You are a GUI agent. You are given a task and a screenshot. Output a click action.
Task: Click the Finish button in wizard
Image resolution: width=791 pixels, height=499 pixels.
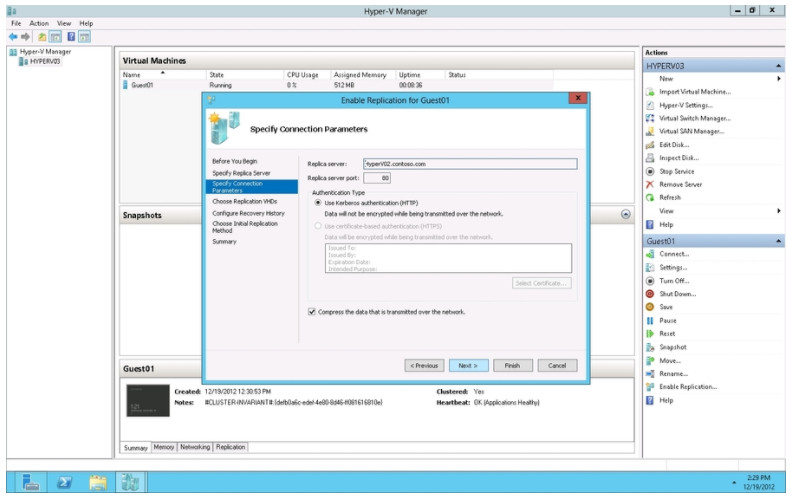(x=513, y=365)
